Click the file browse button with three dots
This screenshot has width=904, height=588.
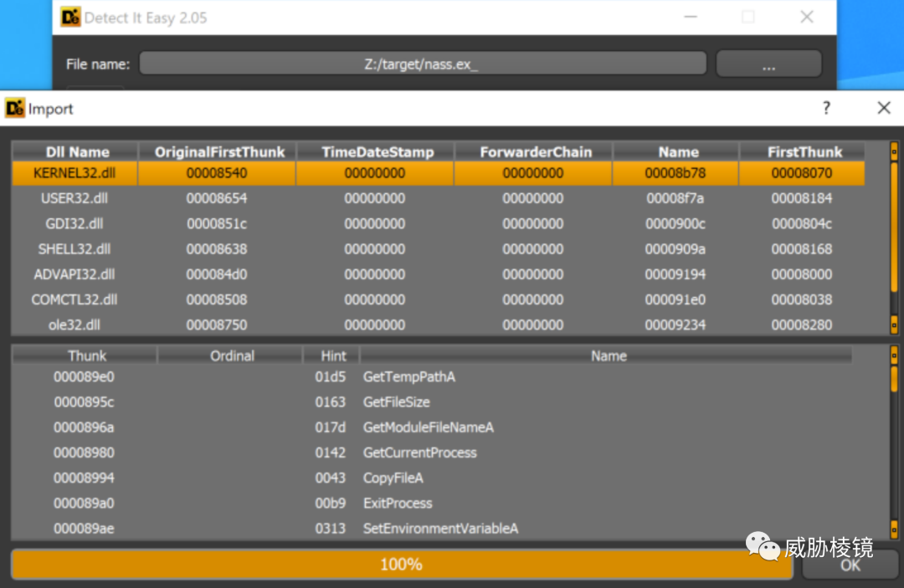pyautogui.click(x=768, y=64)
